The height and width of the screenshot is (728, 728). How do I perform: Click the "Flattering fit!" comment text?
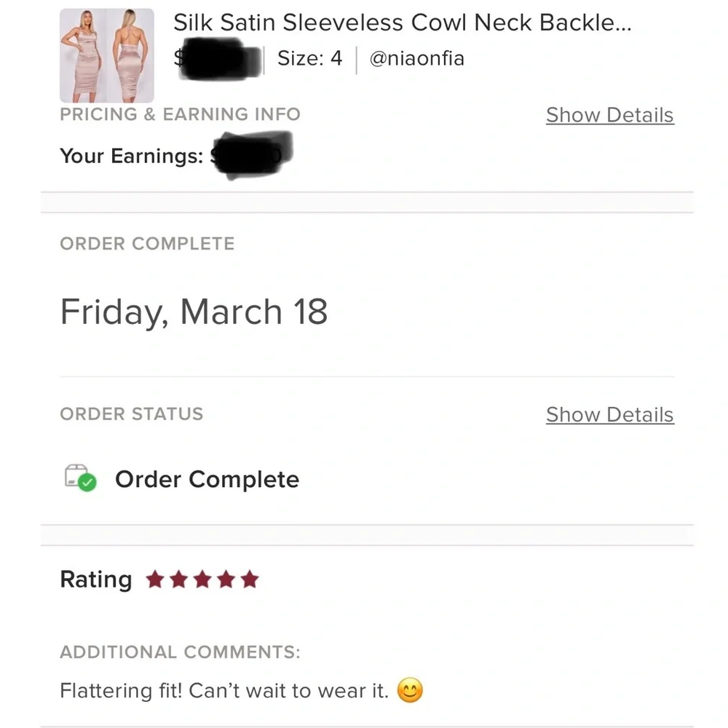click(x=224, y=690)
